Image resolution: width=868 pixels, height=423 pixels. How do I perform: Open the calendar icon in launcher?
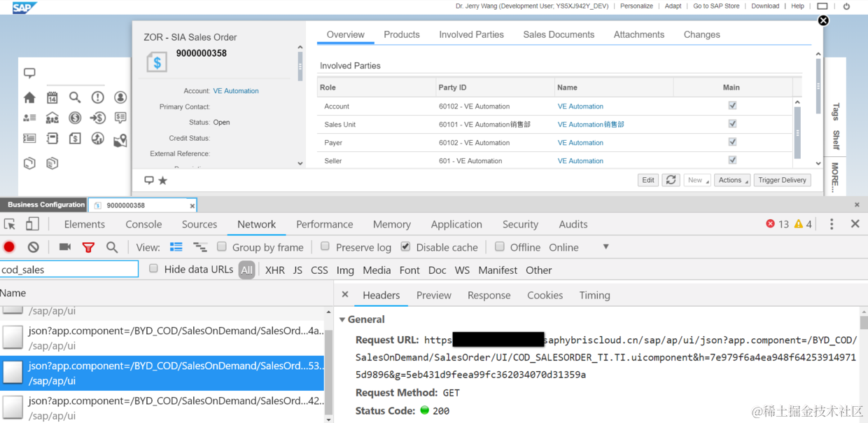pos(52,97)
